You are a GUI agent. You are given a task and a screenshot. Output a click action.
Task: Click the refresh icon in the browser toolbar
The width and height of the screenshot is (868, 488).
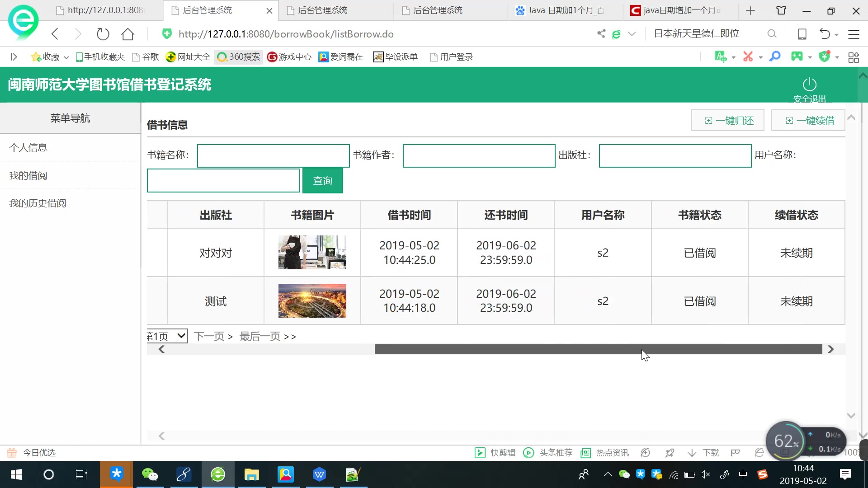103,33
